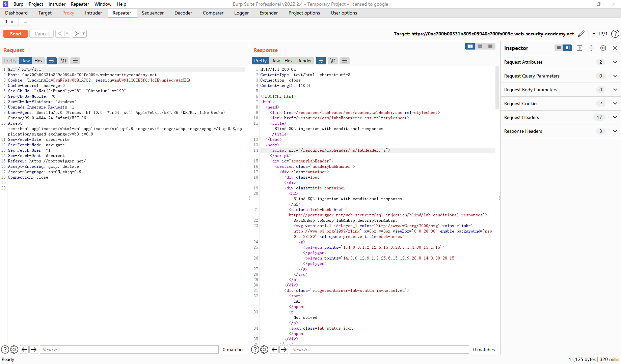Open response search help icon

pyautogui.click(x=255, y=350)
